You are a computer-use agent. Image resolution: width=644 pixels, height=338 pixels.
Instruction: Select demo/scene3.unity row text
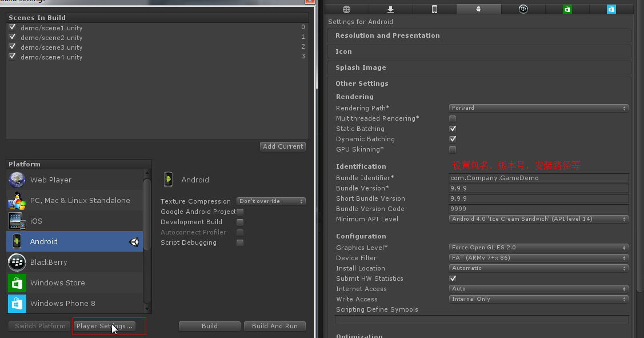click(x=51, y=47)
